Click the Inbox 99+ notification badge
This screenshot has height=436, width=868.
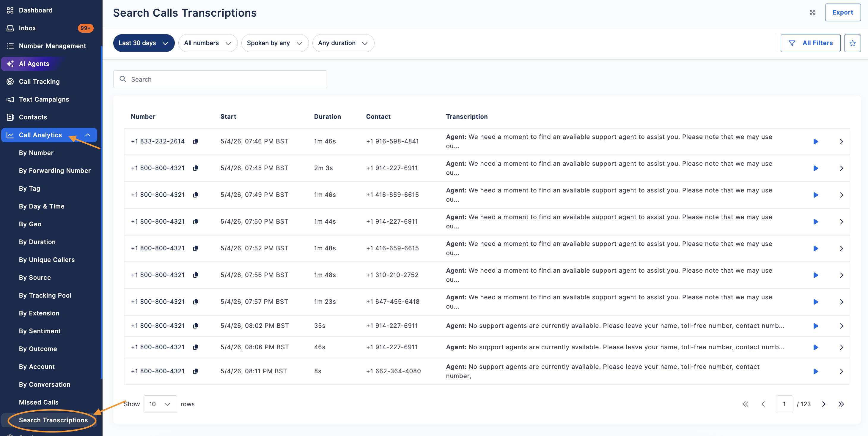click(x=85, y=28)
